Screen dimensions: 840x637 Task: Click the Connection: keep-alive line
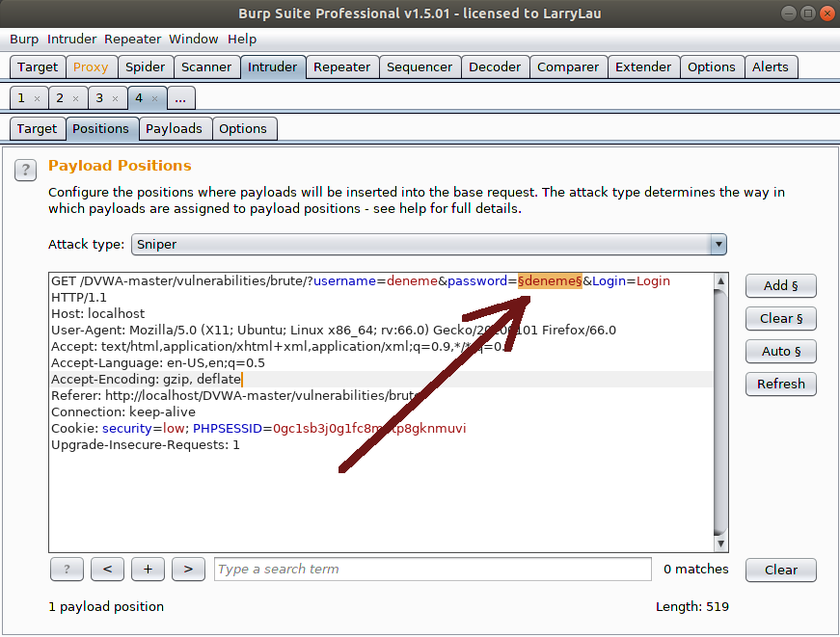[123, 412]
